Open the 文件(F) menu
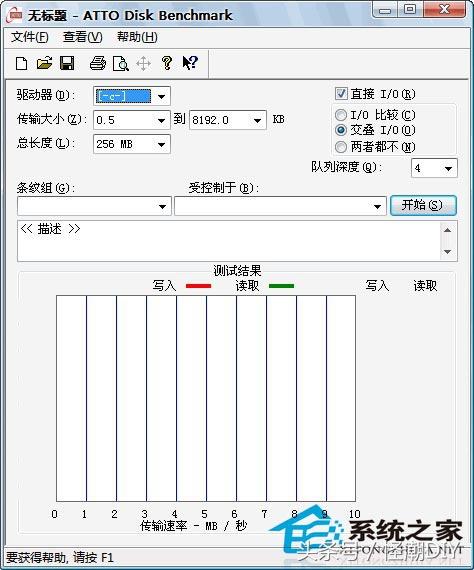 (29, 37)
